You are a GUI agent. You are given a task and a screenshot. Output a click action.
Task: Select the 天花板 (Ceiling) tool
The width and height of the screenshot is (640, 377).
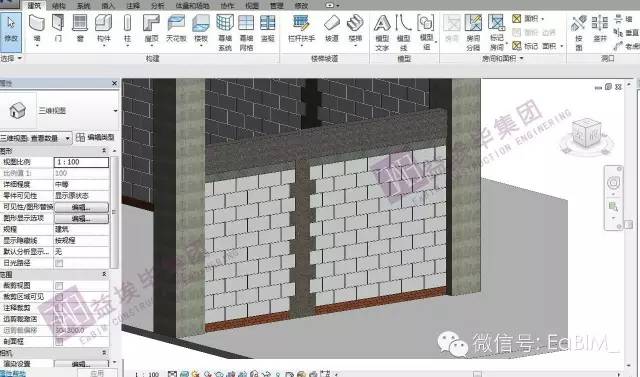(x=176, y=29)
